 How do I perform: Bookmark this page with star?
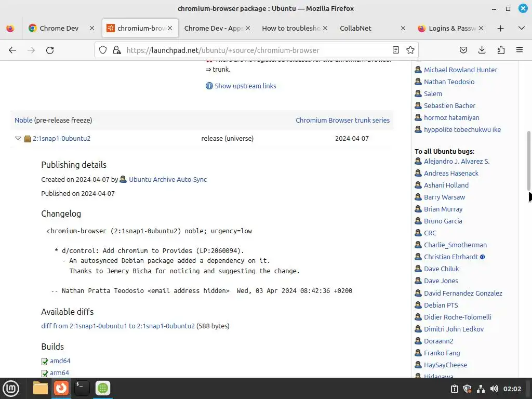coord(410,50)
